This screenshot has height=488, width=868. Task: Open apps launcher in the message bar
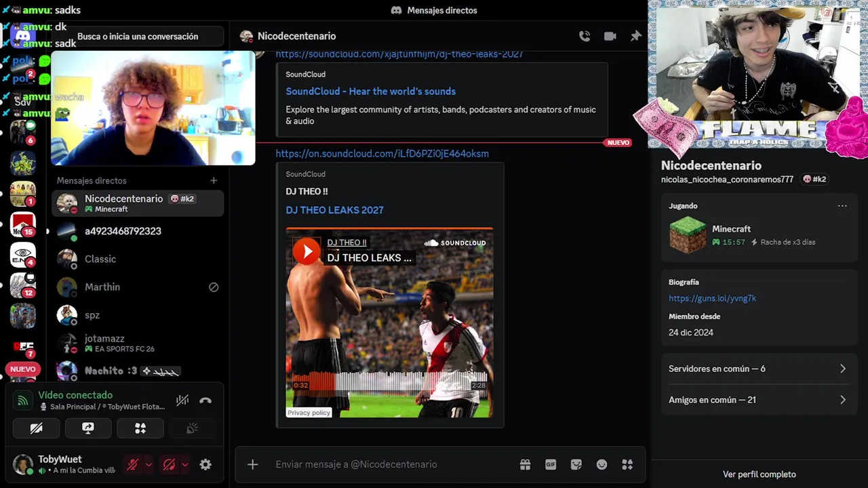click(627, 464)
